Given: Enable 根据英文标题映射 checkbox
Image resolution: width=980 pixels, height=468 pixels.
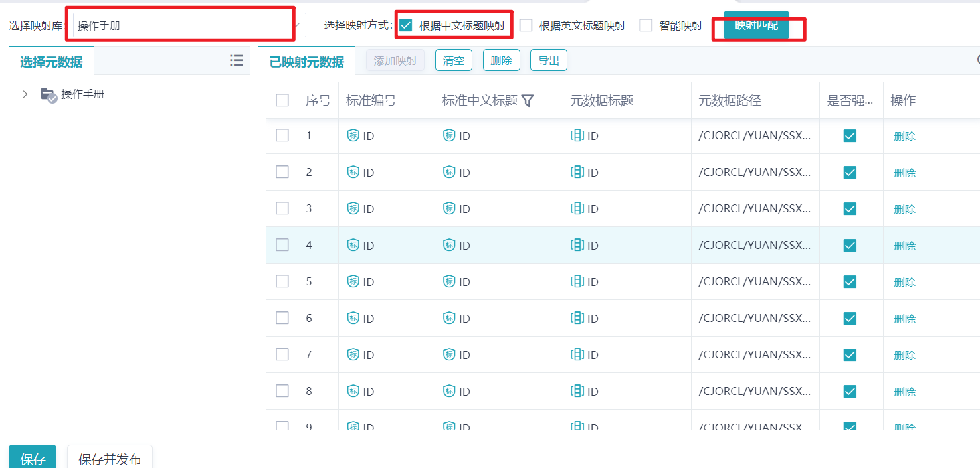Looking at the screenshot, I should [x=526, y=25].
